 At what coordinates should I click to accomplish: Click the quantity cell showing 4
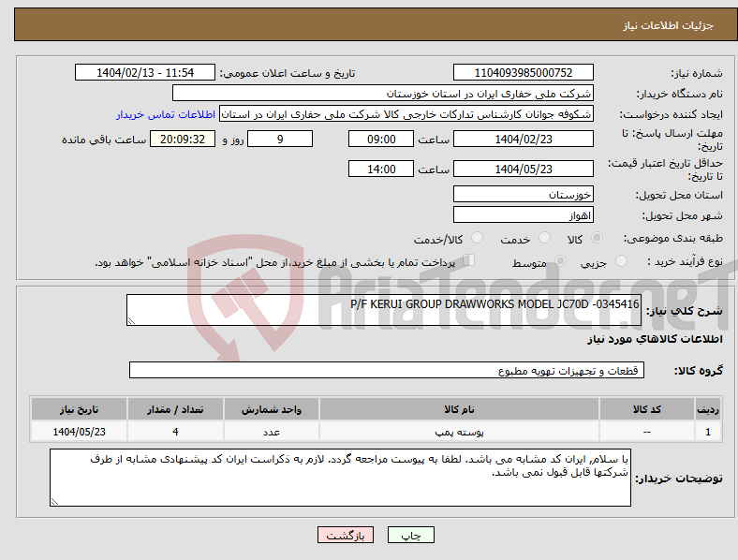(175, 432)
